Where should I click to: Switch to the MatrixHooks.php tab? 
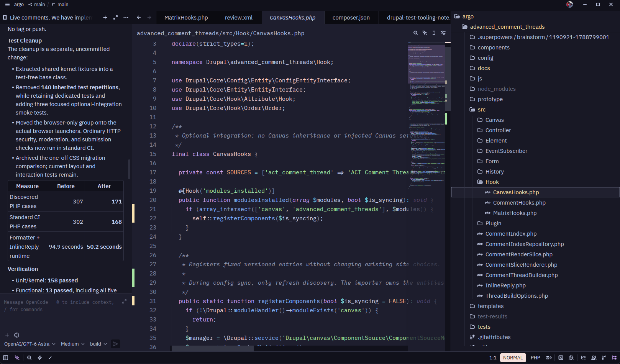[186, 18]
